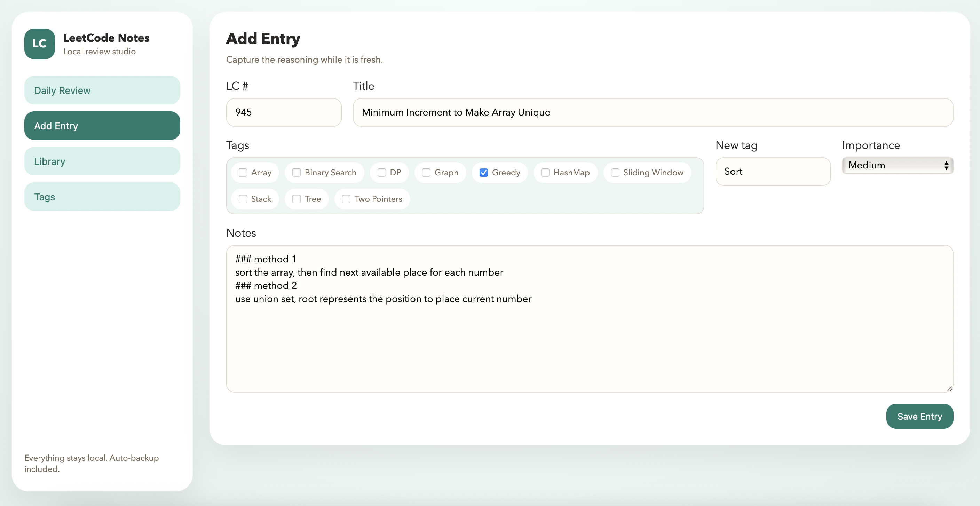Enable the Two Pointers tag
The image size is (980, 506).
click(x=346, y=199)
